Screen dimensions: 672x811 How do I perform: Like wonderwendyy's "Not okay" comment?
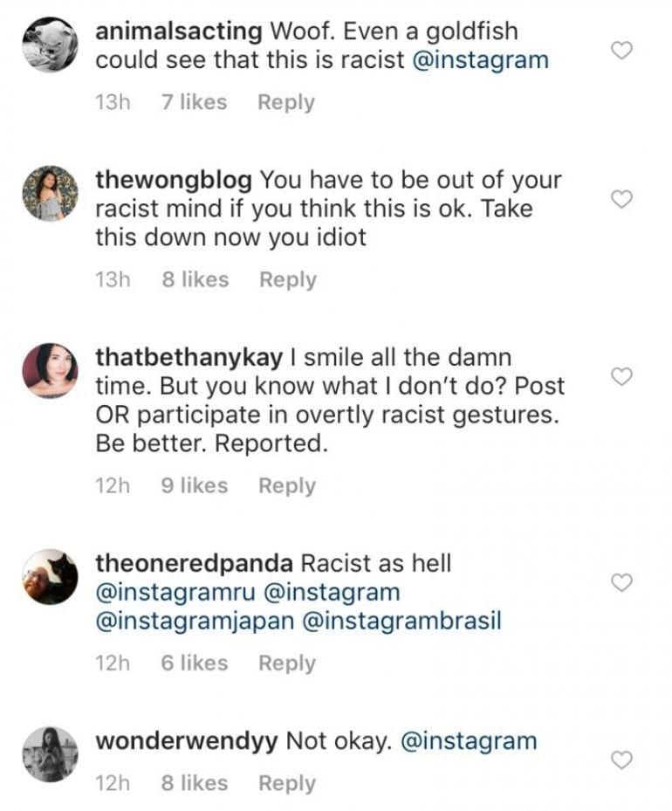click(621, 759)
